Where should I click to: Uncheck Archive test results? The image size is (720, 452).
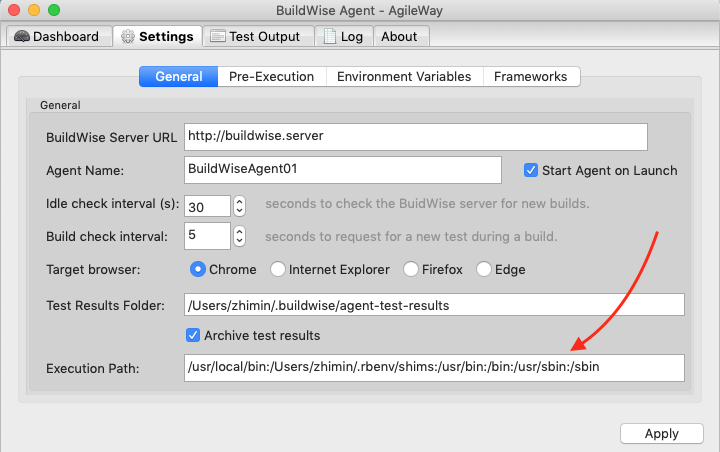pos(193,335)
